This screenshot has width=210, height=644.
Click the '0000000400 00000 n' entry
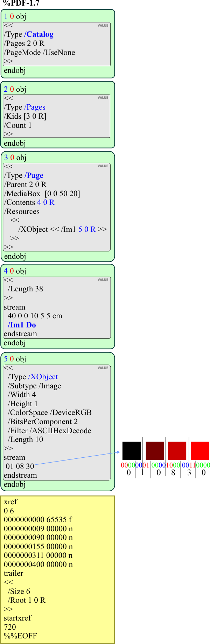[38, 565]
